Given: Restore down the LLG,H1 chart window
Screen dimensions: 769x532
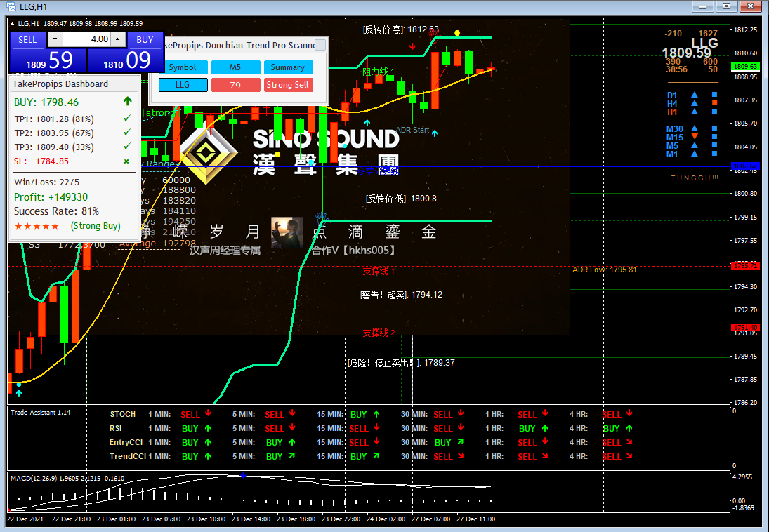Looking at the screenshot, I should pyautogui.click(x=726, y=6).
